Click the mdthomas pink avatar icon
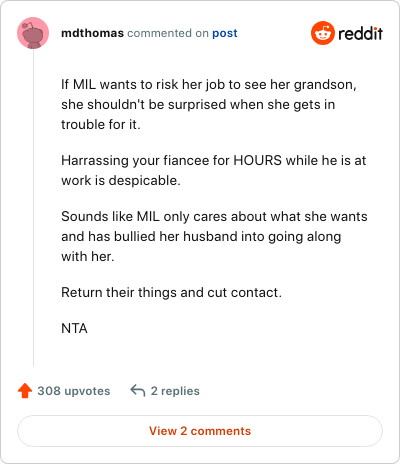This screenshot has width=400, height=464. tap(33, 33)
